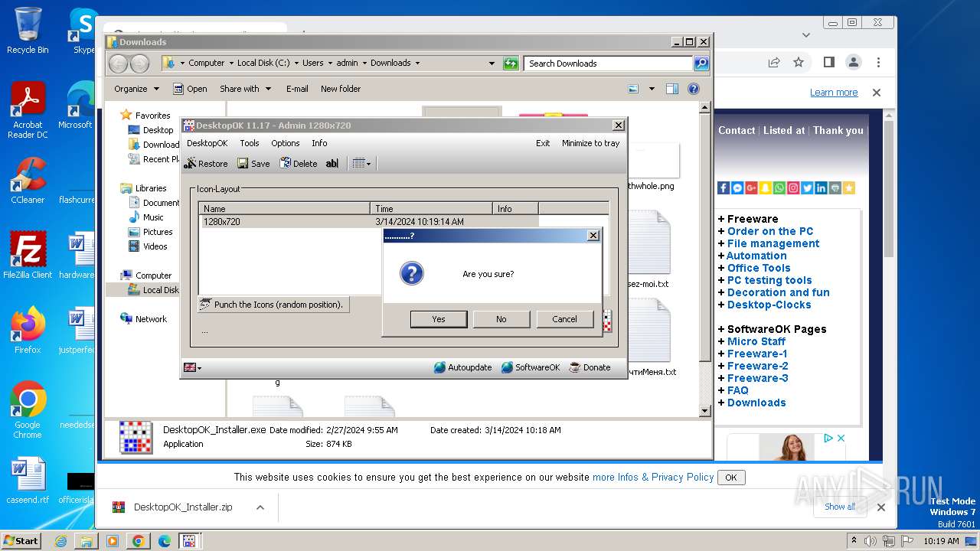Image resolution: width=980 pixels, height=551 pixels.
Task: Open the Desktop-Clocks link on the webpage
Action: [x=769, y=305]
